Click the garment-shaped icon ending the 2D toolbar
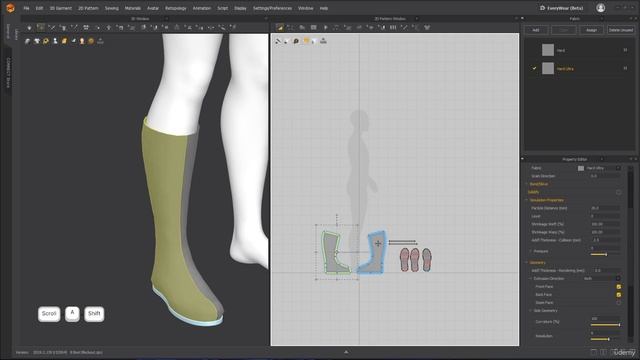 coord(427,27)
